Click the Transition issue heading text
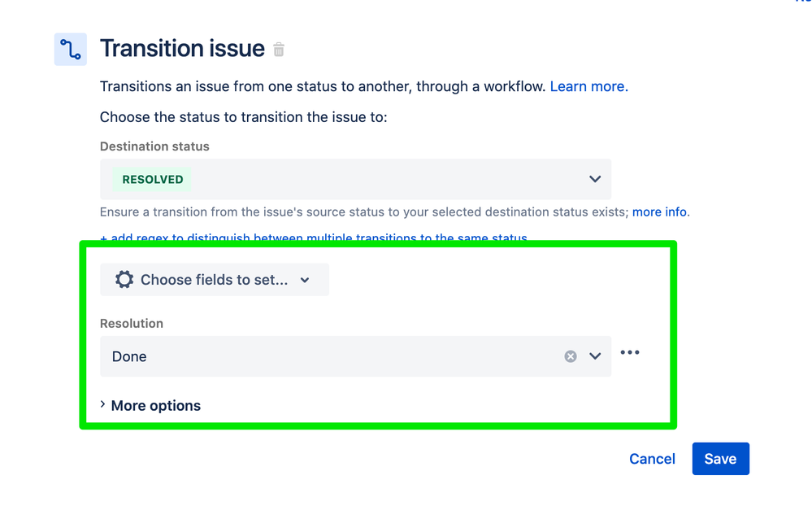This screenshot has height=506, width=812. [182, 49]
